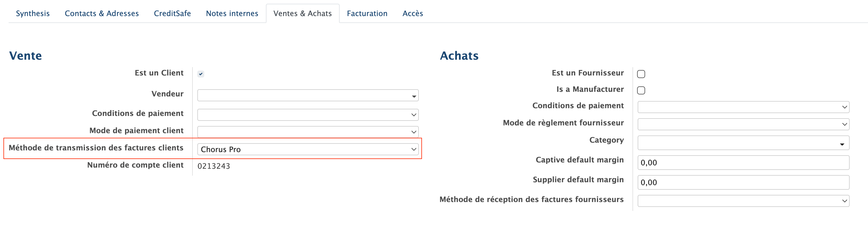Click the Captive default margin field
The image size is (868, 225).
743,163
